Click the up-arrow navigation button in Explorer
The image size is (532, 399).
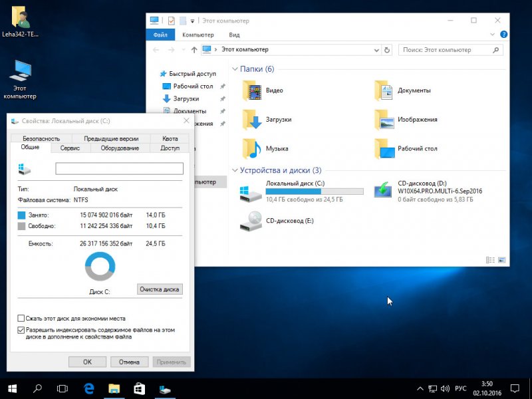click(x=194, y=50)
